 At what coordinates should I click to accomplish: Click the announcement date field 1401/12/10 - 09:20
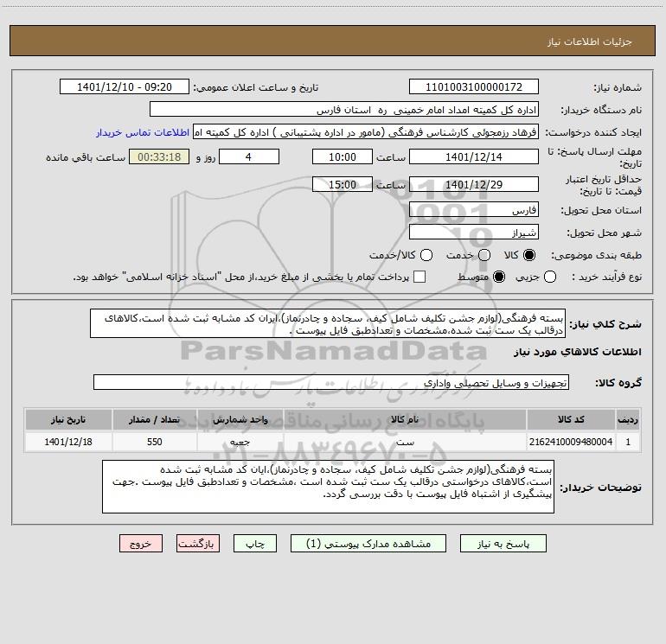coord(125,86)
